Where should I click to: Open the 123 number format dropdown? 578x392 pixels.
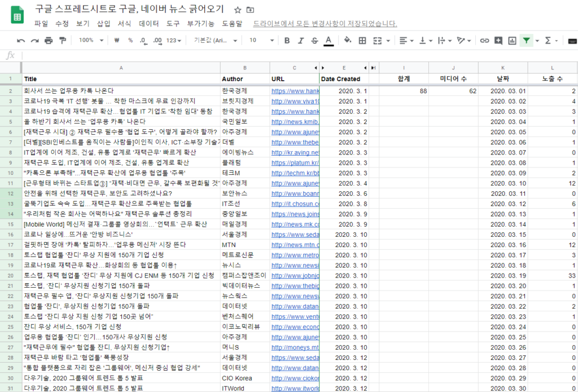174,41
